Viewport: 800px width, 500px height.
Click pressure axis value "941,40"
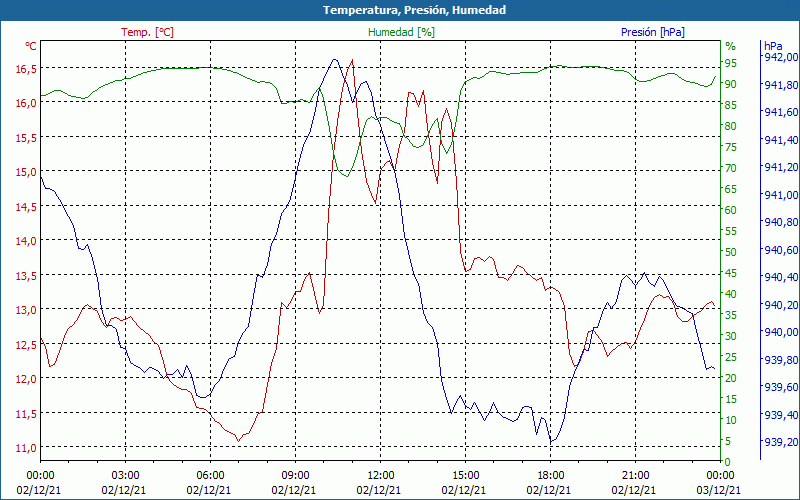(781, 139)
